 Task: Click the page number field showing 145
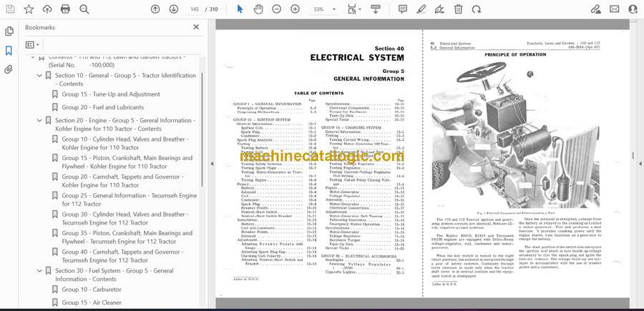(195, 9)
